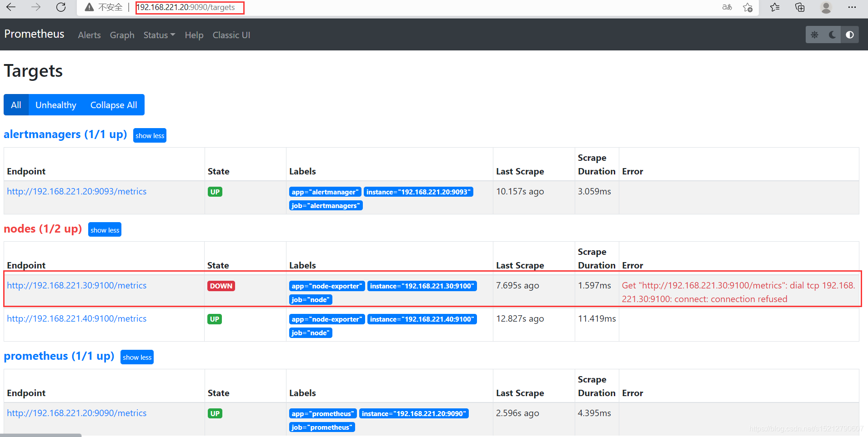The width and height of the screenshot is (868, 437).
Task: Click the app="alertmanager" label
Action: [x=325, y=192]
